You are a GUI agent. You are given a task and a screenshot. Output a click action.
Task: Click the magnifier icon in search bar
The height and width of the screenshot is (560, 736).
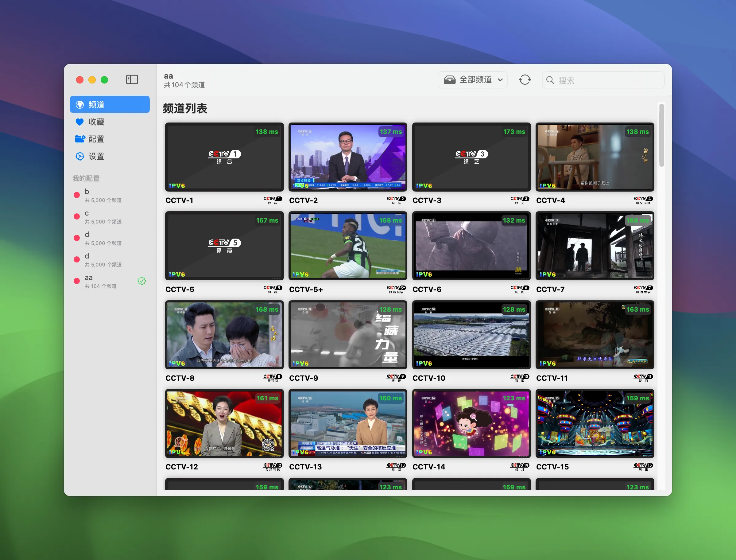click(x=550, y=80)
